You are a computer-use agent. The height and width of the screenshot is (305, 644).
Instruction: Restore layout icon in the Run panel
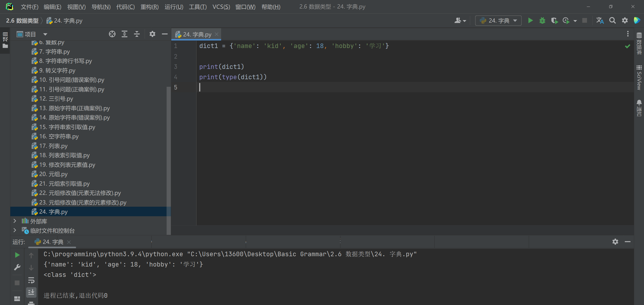click(17, 298)
